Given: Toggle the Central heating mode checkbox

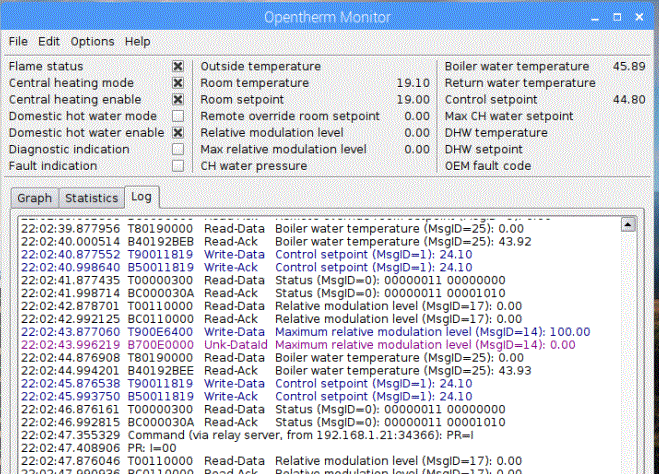Looking at the screenshot, I should [x=178, y=83].
